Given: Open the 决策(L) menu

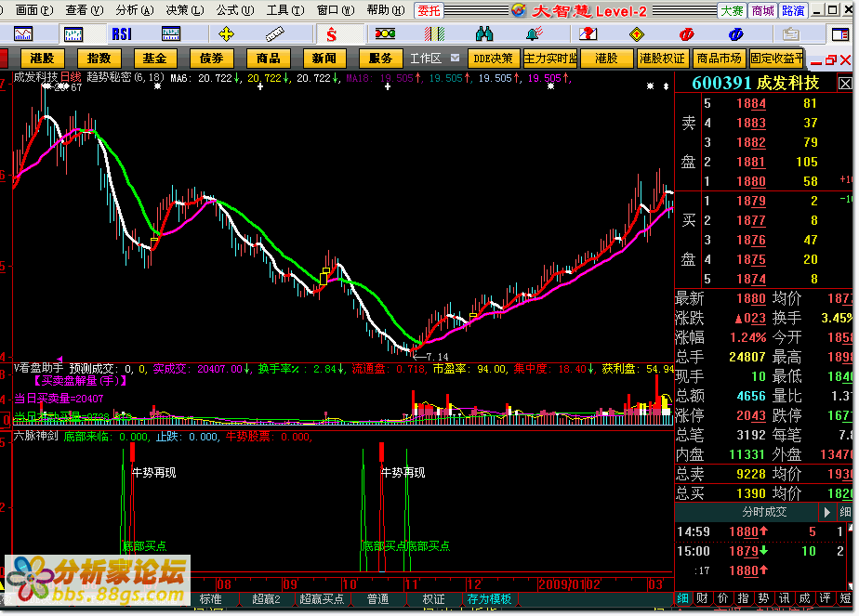Looking at the screenshot, I should coord(185,10).
